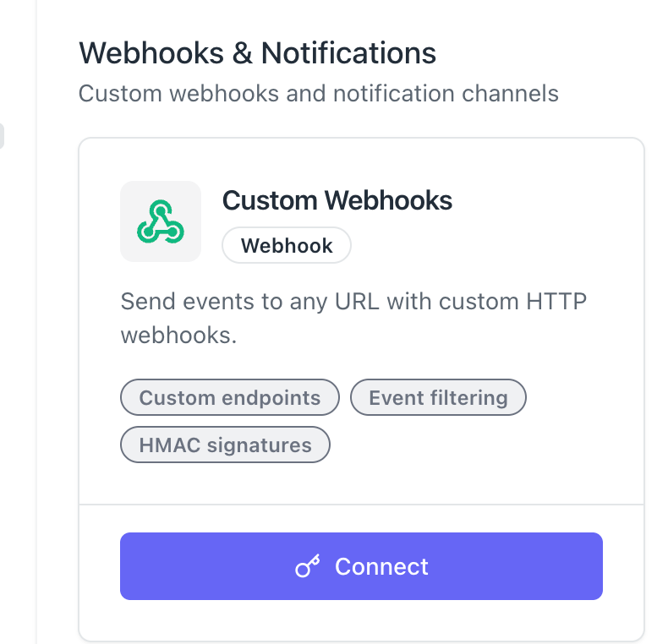
Task: Click 'webhooks.' on the description's second line
Action: (178, 336)
